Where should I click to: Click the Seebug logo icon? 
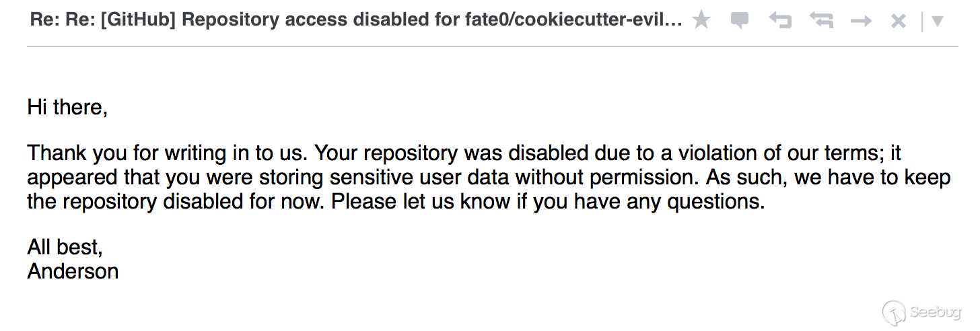tap(894, 311)
